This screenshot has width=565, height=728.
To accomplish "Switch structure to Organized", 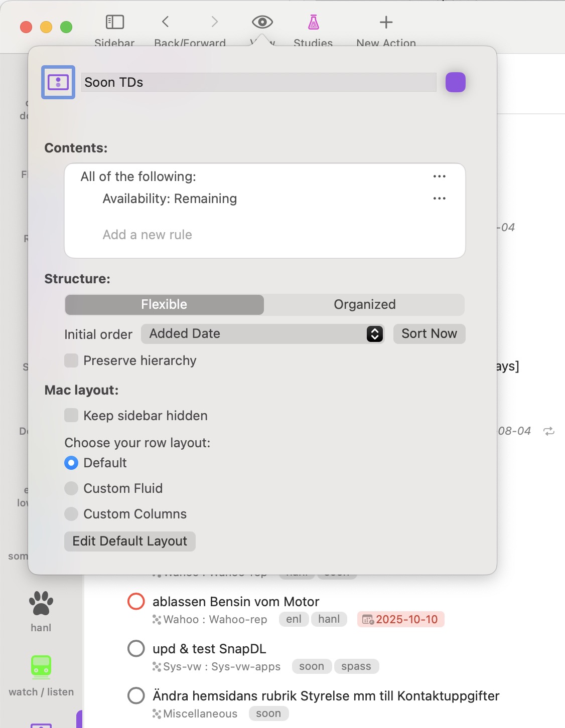I will (364, 304).
